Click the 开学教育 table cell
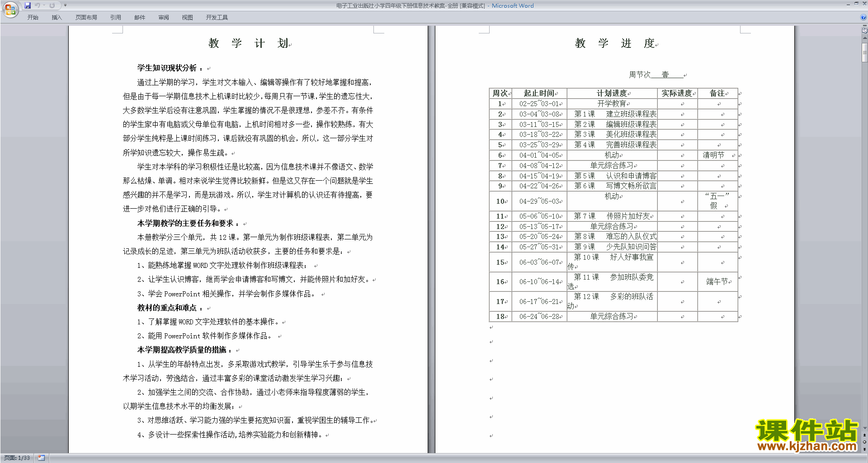 tap(612, 104)
